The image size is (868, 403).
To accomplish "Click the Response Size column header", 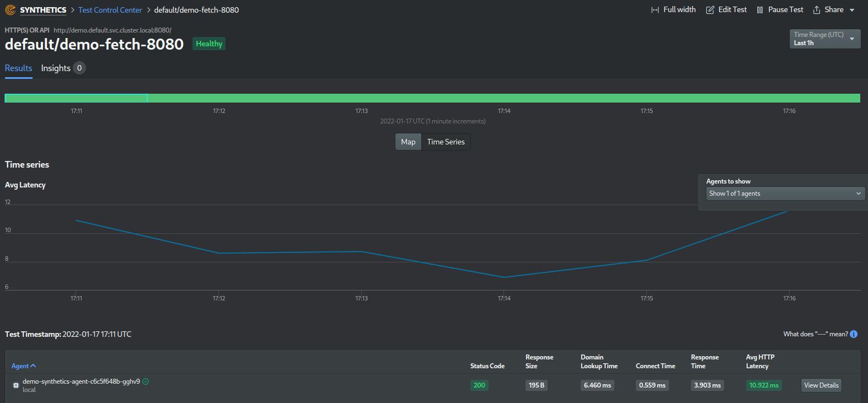I will (539, 362).
